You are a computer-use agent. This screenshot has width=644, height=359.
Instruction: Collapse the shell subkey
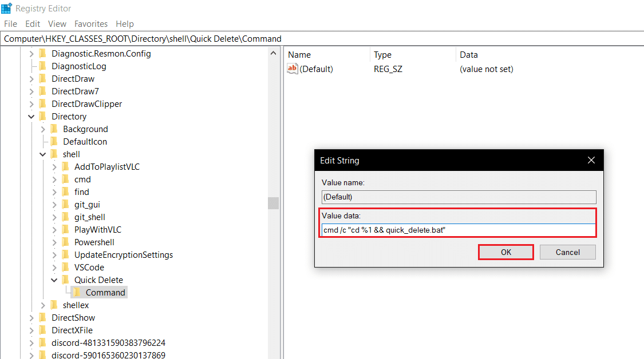pyautogui.click(x=43, y=154)
